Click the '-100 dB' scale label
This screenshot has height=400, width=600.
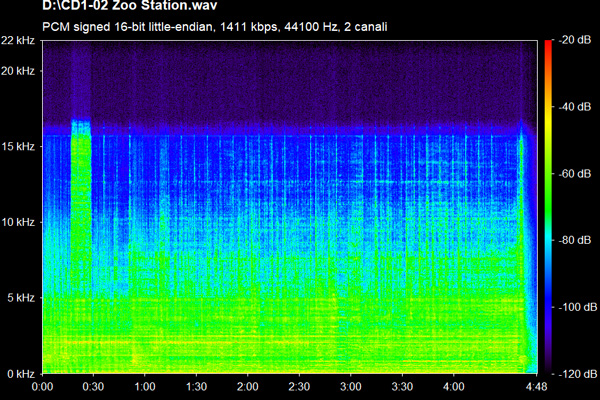click(577, 307)
